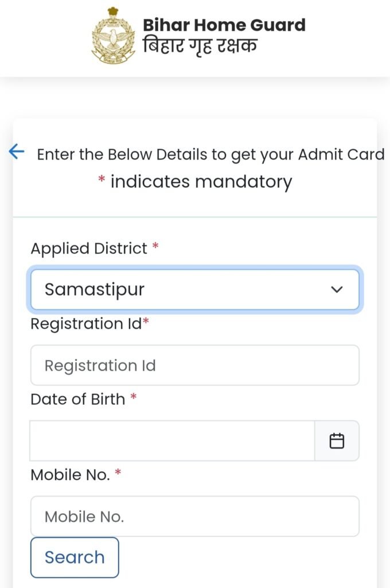Click the Admit Card instructions heading
The width and height of the screenshot is (390, 588).
click(x=210, y=154)
